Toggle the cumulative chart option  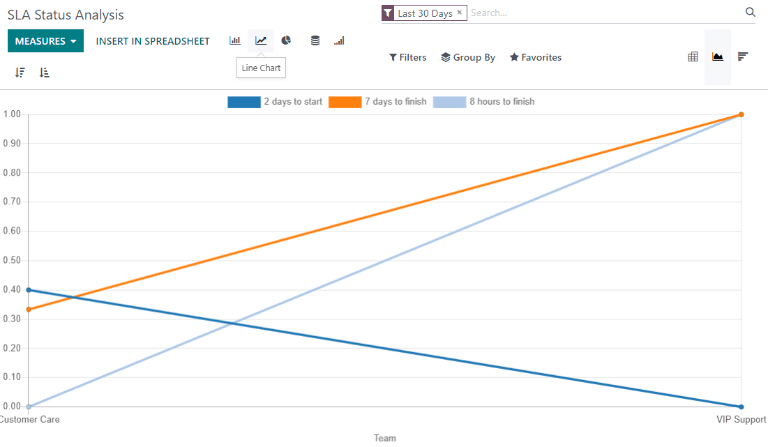(x=339, y=41)
